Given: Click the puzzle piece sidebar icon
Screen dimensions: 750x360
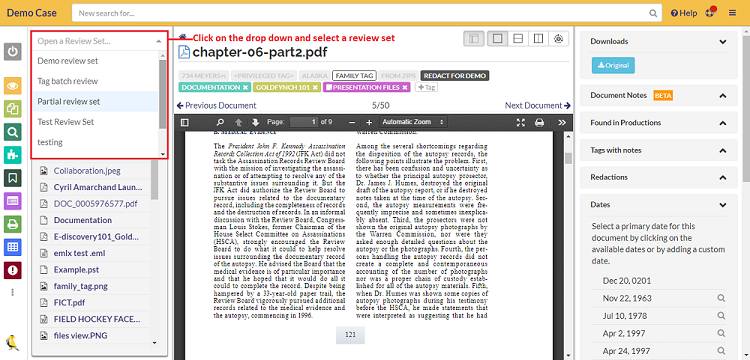Looking at the screenshot, I should [x=13, y=155].
